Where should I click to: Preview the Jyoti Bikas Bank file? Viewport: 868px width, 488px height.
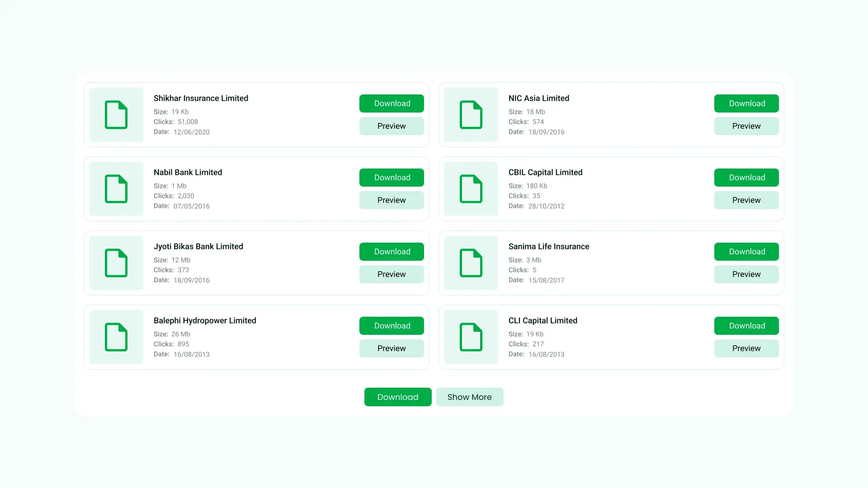click(392, 274)
